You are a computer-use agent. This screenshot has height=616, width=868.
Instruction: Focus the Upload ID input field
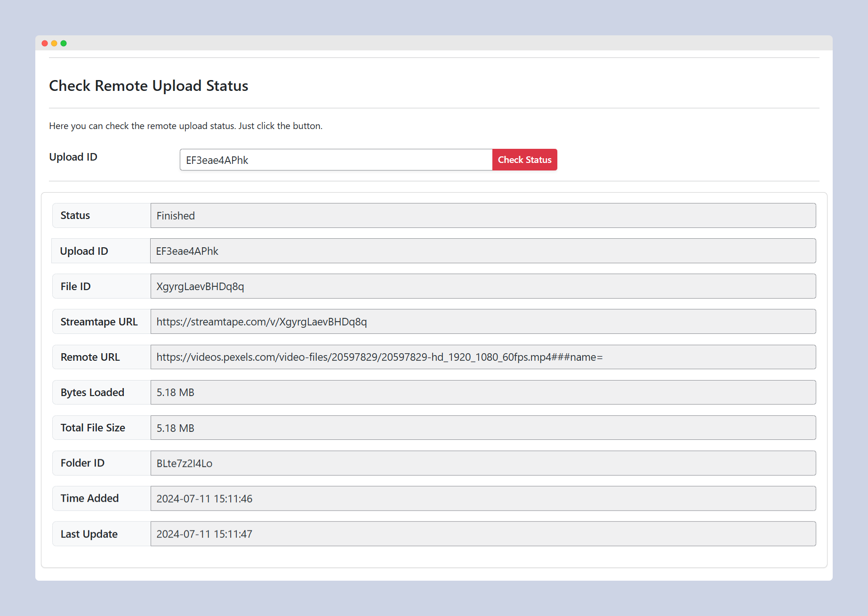[336, 160]
